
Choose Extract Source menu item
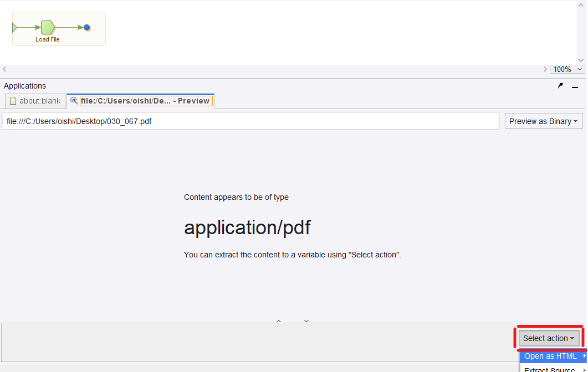click(554, 369)
